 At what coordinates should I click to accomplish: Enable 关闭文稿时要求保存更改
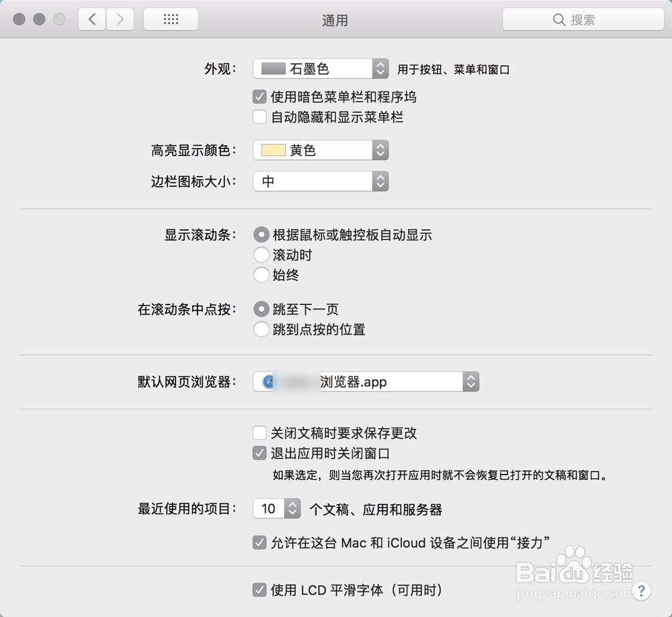click(x=259, y=433)
